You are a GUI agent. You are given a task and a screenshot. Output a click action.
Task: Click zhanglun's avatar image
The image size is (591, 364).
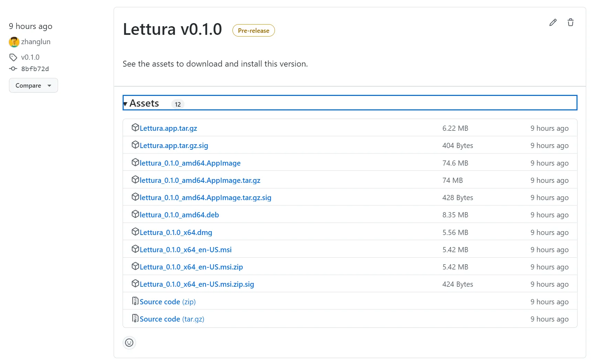(14, 42)
